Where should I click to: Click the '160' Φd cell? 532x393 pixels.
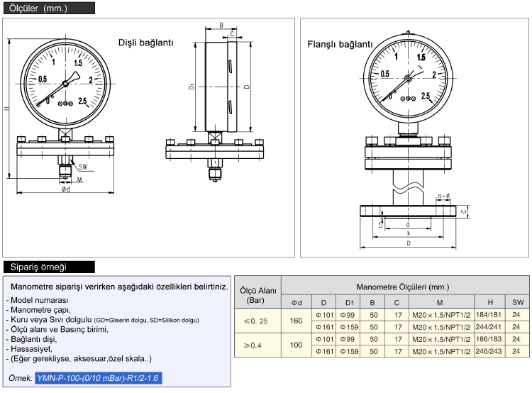(x=296, y=321)
